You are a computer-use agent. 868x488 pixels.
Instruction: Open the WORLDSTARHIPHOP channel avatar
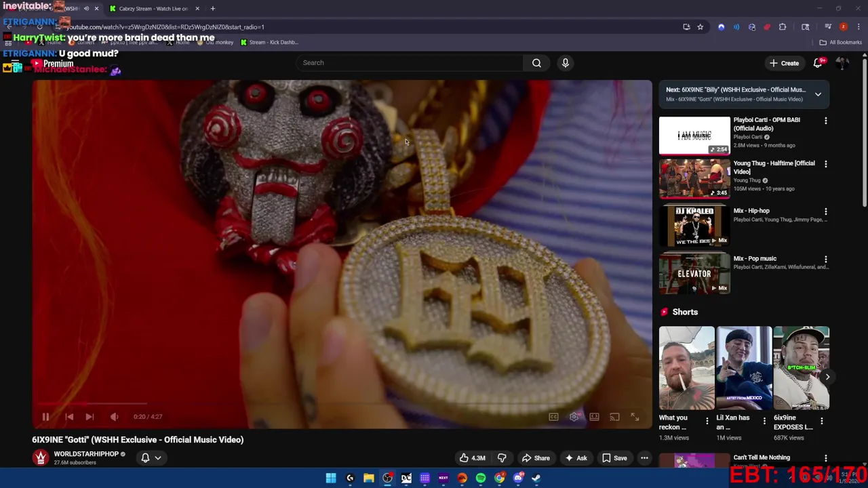(41, 458)
